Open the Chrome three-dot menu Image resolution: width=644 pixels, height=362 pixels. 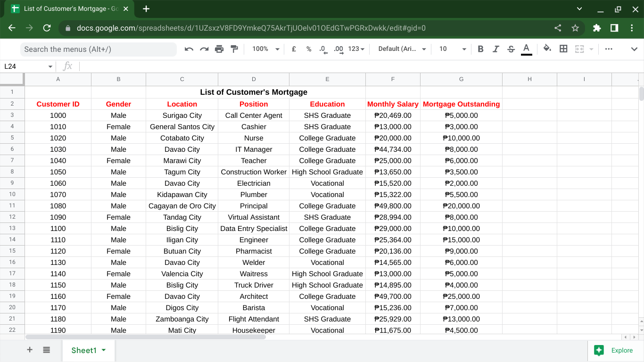tap(632, 28)
